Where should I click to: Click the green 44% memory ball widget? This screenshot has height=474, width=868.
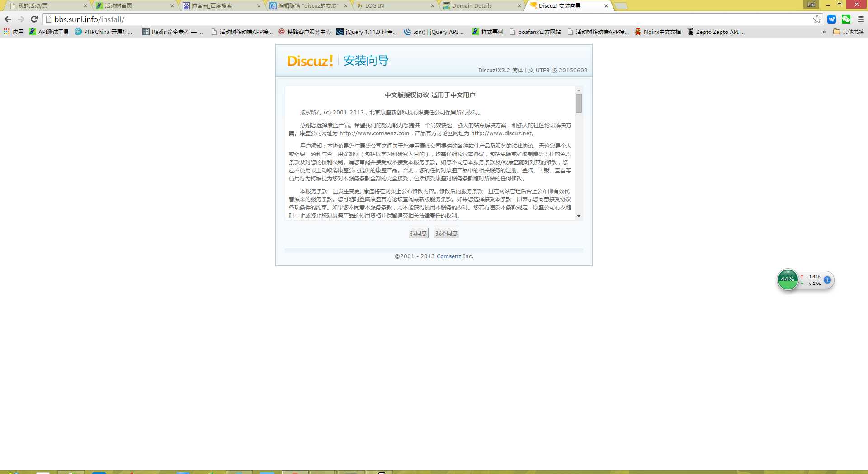click(x=788, y=279)
